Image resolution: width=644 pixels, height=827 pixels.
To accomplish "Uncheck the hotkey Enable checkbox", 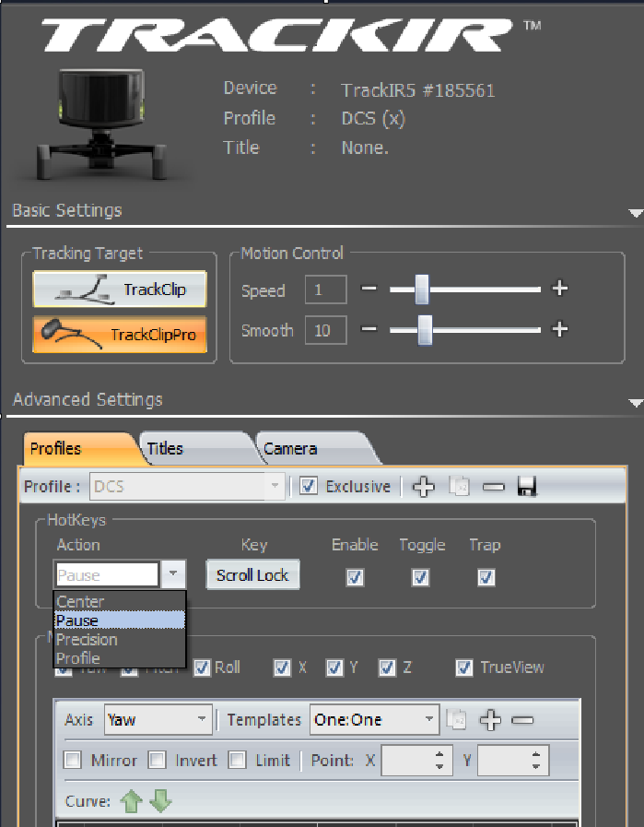I will pyautogui.click(x=355, y=577).
